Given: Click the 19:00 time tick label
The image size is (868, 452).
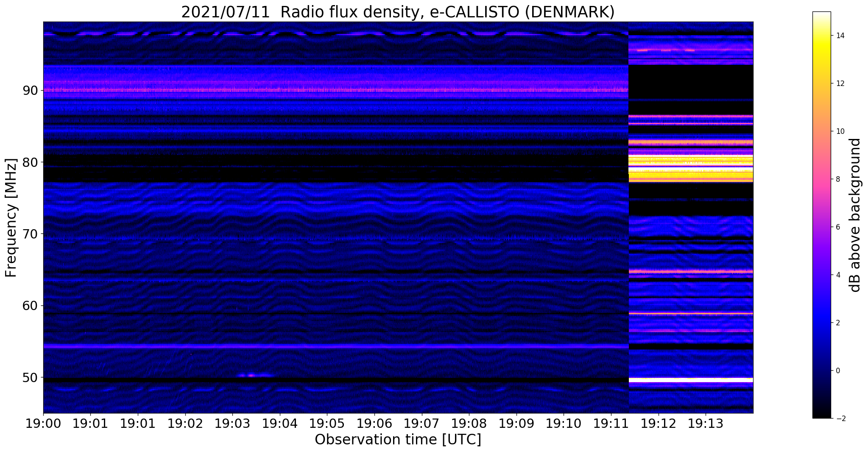Looking at the screenshot, I should [x=43, y=424].
